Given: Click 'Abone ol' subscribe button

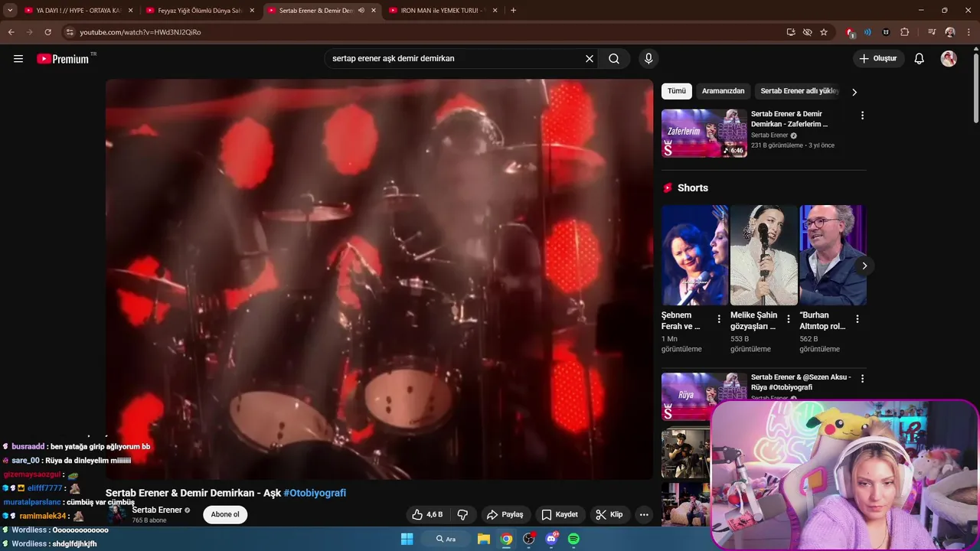Looking at the screenshot, I should click(225, 514).
